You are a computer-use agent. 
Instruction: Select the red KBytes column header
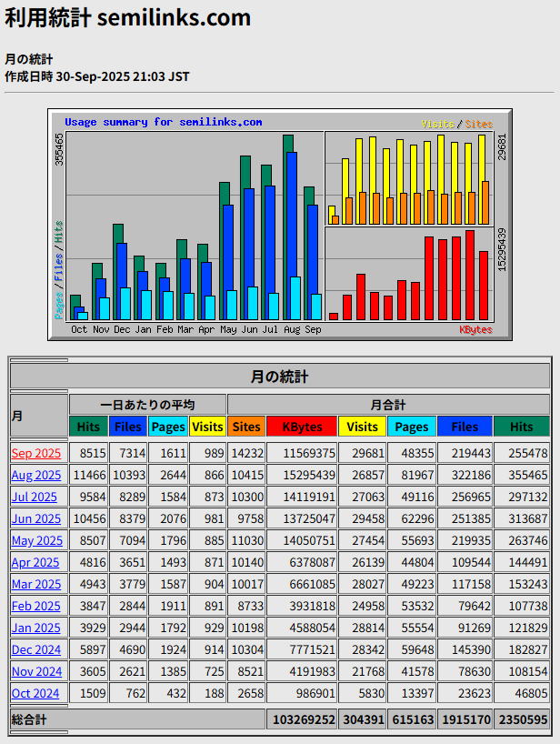[x=302, y=427]
